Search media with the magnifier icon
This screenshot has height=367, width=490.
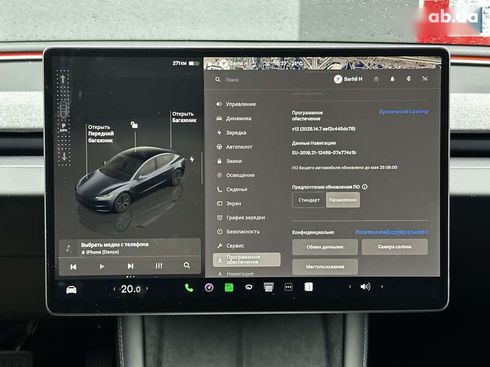click(187, 265)
